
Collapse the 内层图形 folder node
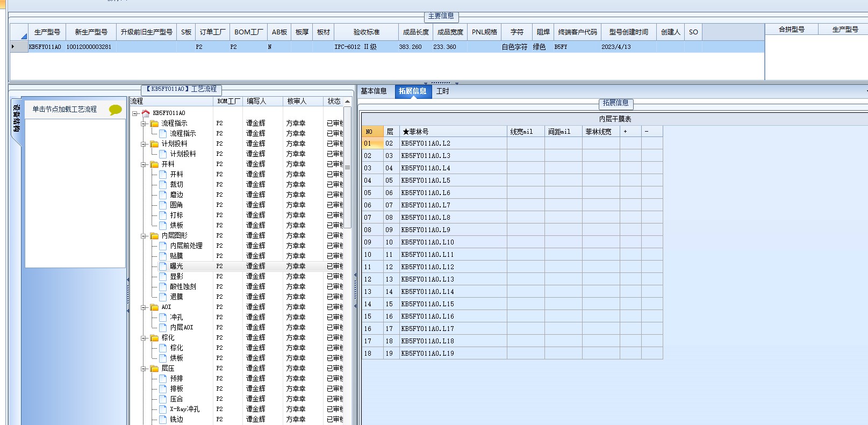[144, 236]
